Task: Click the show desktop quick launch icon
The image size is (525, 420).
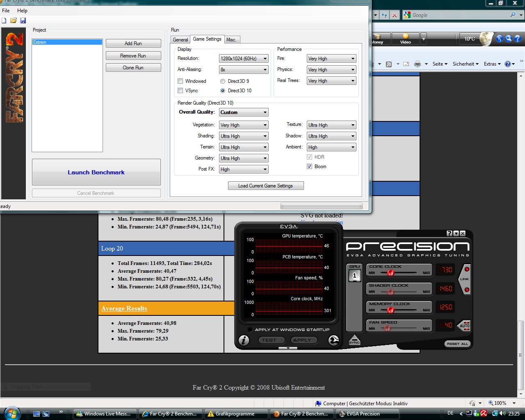Action: 37,414
